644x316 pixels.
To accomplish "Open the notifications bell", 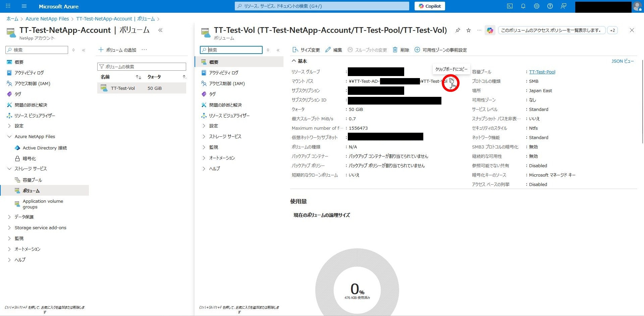I will tap(523, 6).
